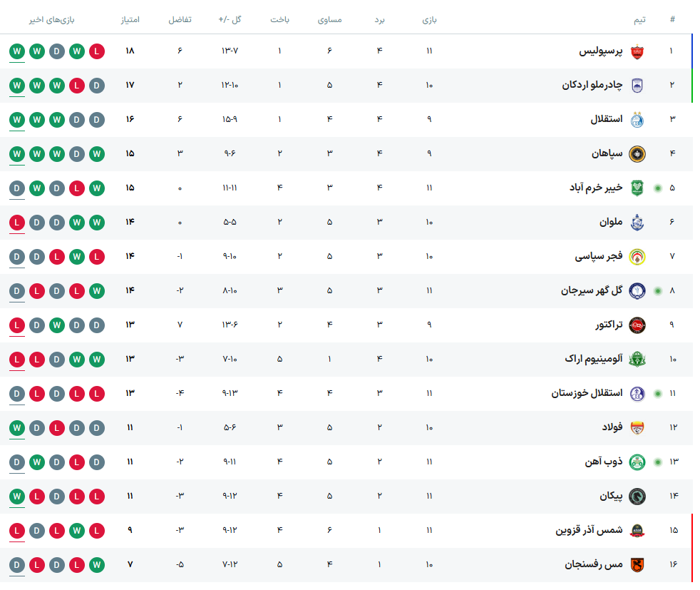Select the Tractor club logo
Viewport: 700px width, 590px height.
[x=637, y=325]
